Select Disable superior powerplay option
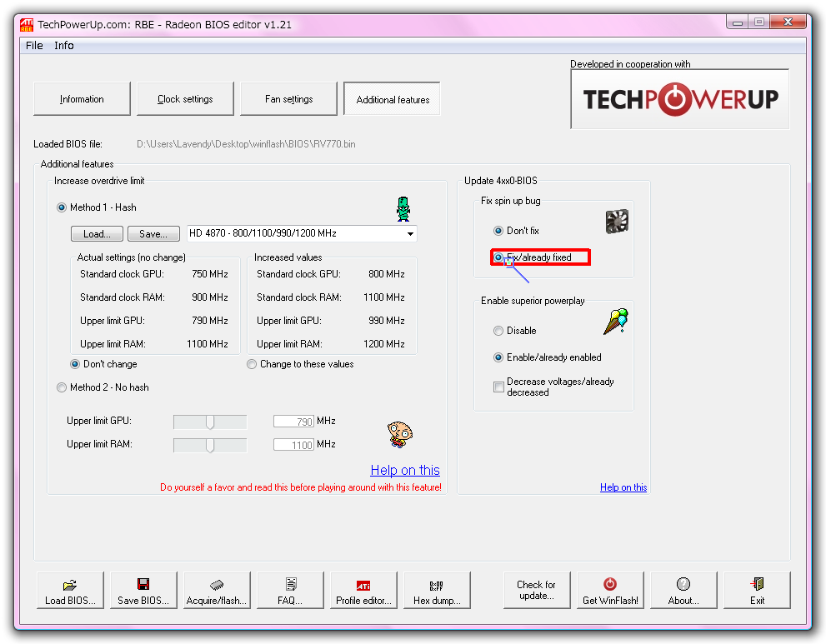Screen dimensions: 826x644 click(x=498, y=331)
